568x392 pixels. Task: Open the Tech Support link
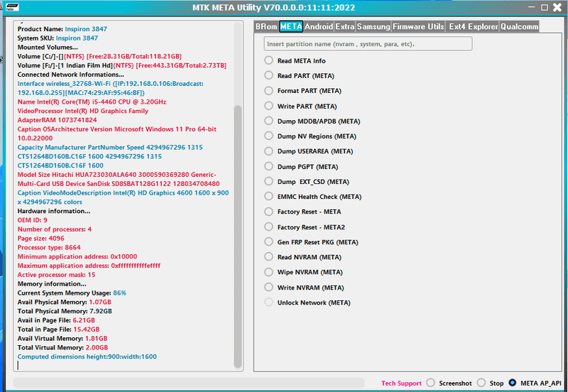(401, 383)
